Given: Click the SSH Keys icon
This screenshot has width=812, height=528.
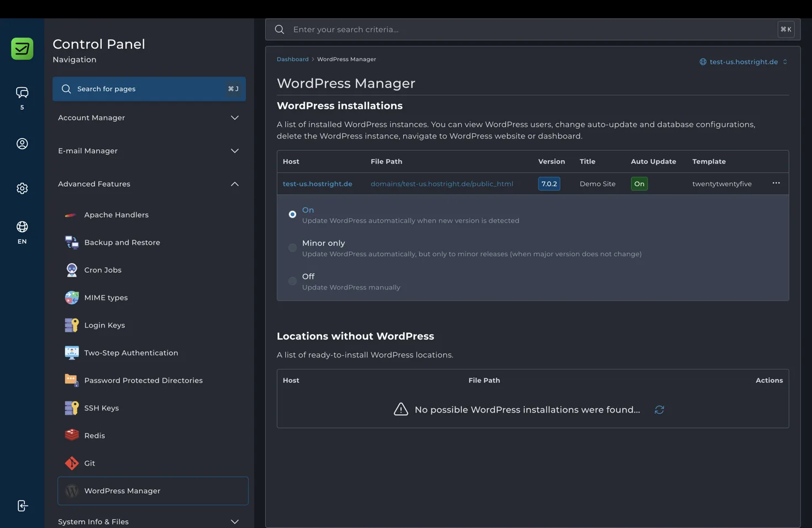Looking at the screenshot, I should (x=71, y=408).
